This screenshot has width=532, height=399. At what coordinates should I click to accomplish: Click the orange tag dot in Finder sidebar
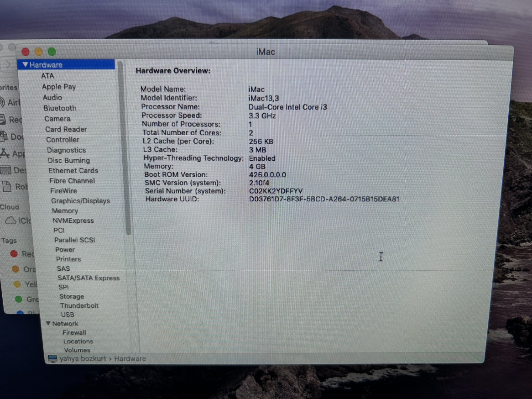(15, 269)
